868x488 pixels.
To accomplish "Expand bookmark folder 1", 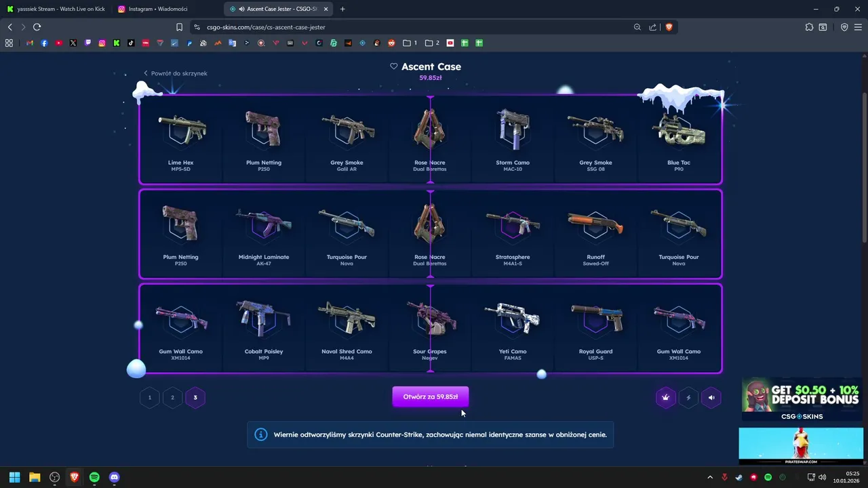I will point(410,43).
